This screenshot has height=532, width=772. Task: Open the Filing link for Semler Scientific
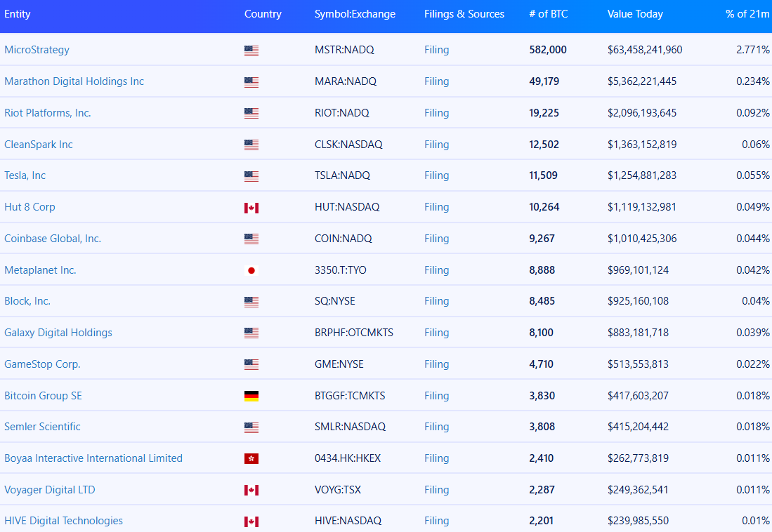point(437,426)
